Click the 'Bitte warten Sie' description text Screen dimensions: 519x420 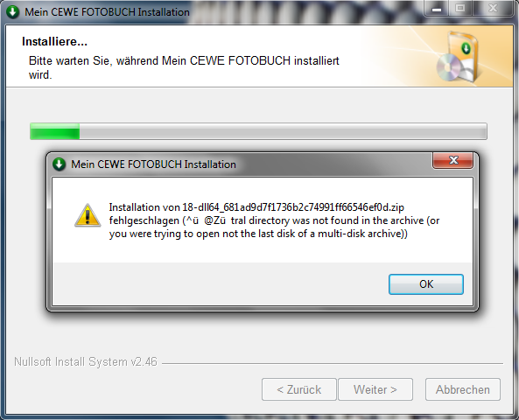click(184, 67)
